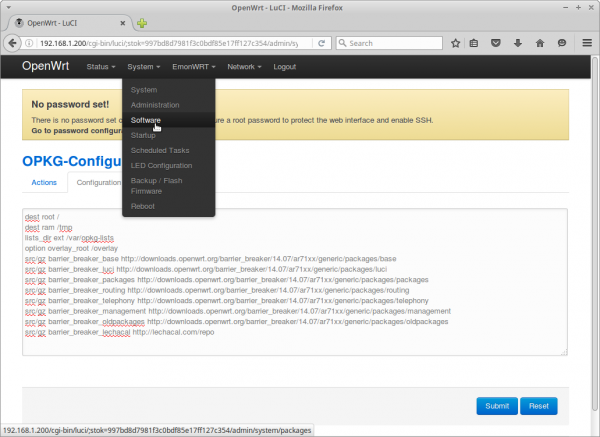Click the Submit button
This screenshot has height=437, width=600.
pos(497,406)
